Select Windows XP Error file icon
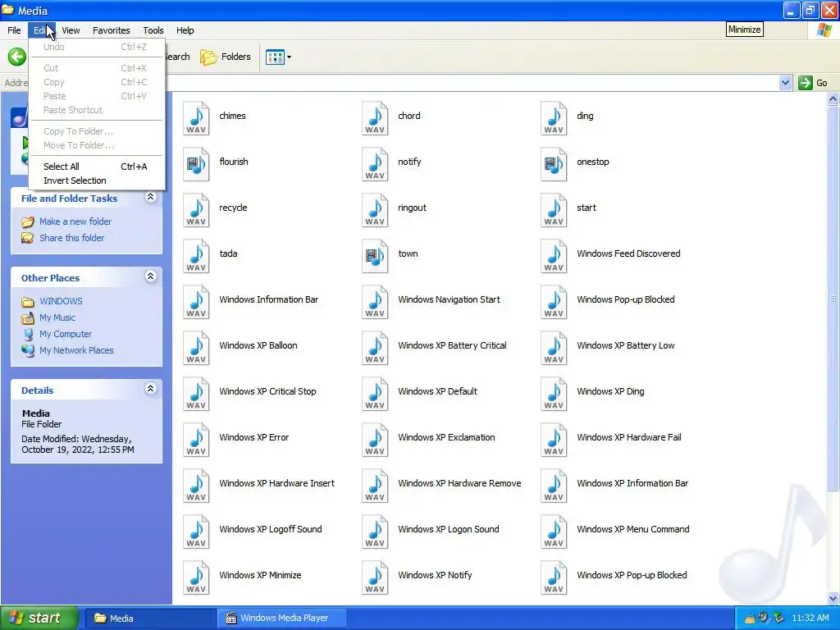The width and height of the screenshot is (840, 630). click(196, 441)
